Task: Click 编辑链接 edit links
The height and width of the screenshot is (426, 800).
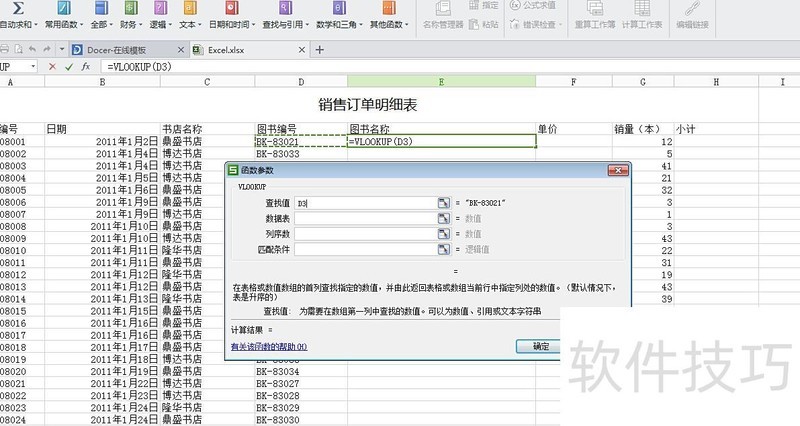Action: (692, 15)
